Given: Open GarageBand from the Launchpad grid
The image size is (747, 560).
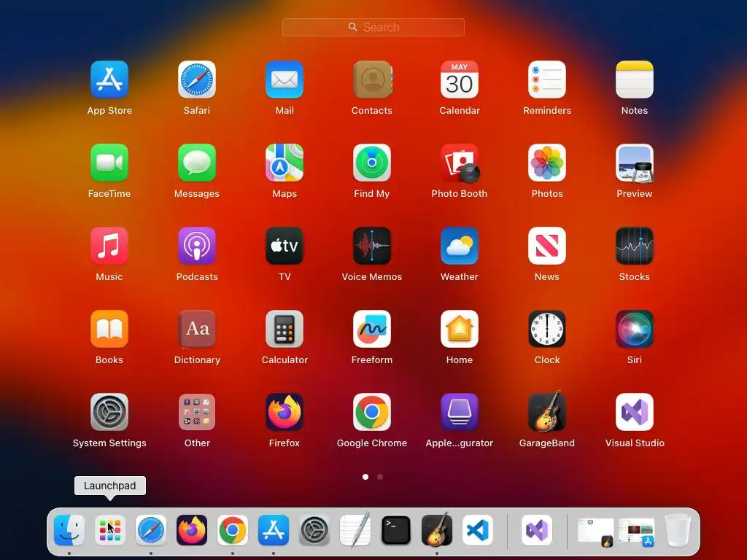Looking at the screenshot, I should pyautogui.click(x=547, y=411).
